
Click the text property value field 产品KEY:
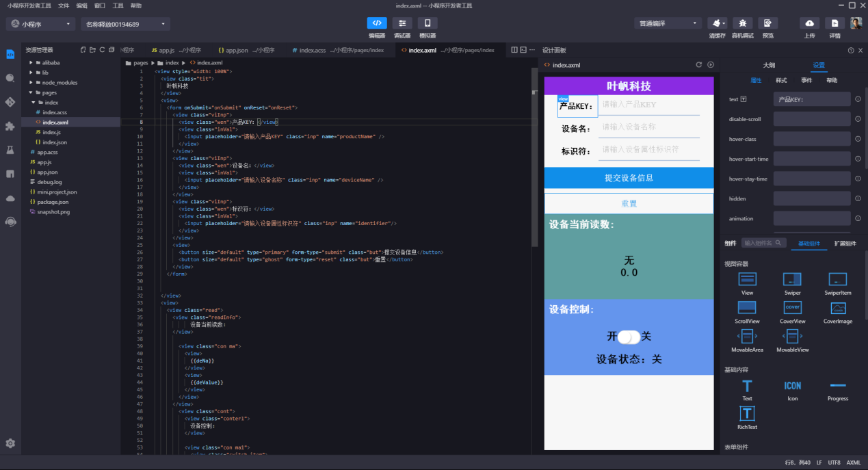(812, 99)
